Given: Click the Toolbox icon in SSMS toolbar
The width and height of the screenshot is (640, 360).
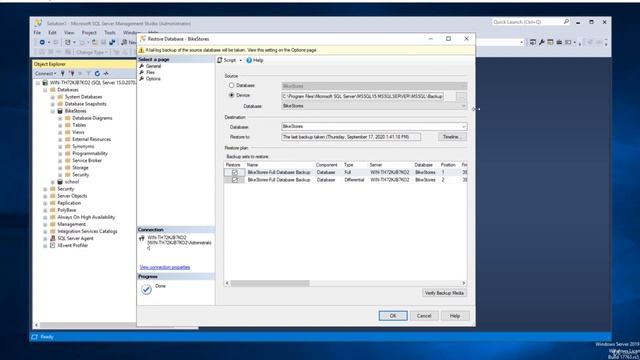Looking at the screenshot, I should [559, 42].
